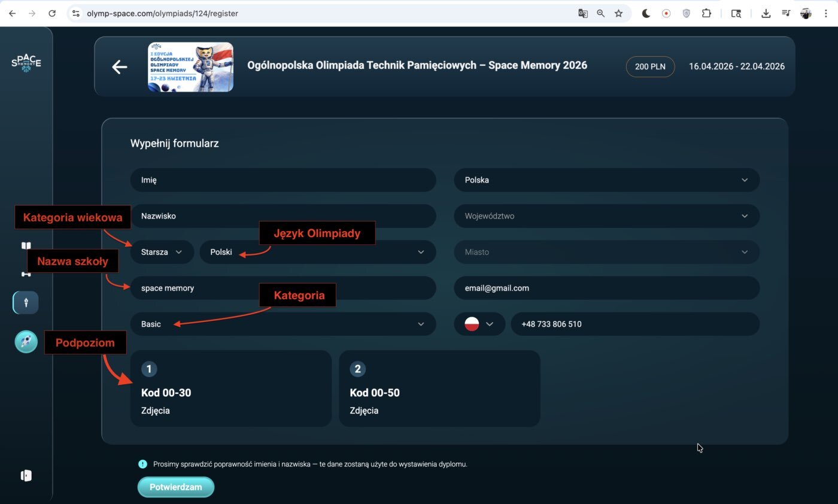Expand the Województwo dropdown
The width and height of the screenshot is (838, 504).
[x=606, y=216]
